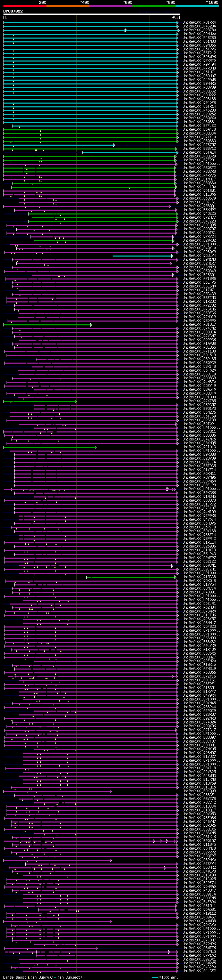This screenshot has height=980, width=222.
Task: Click the UniRef100_B5A4J8 label
Action: (x=199, y=129)
